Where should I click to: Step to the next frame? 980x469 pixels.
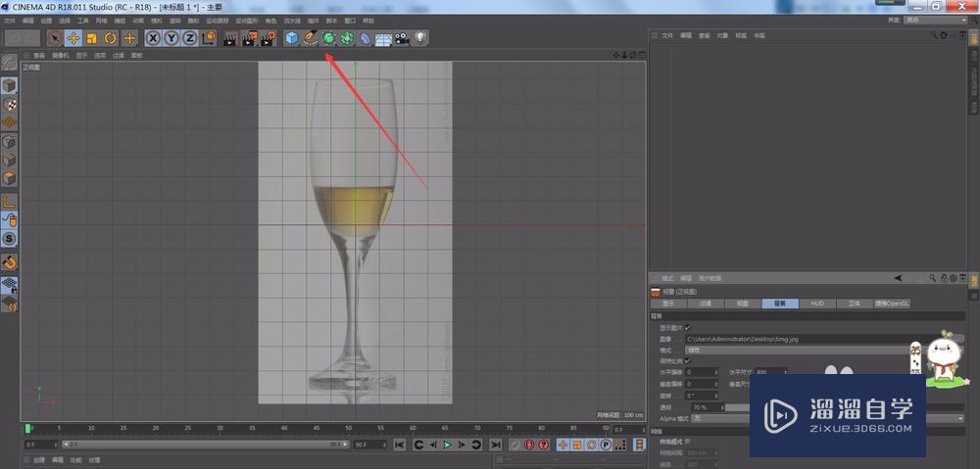pyautogui.click(x=462, y=445)
